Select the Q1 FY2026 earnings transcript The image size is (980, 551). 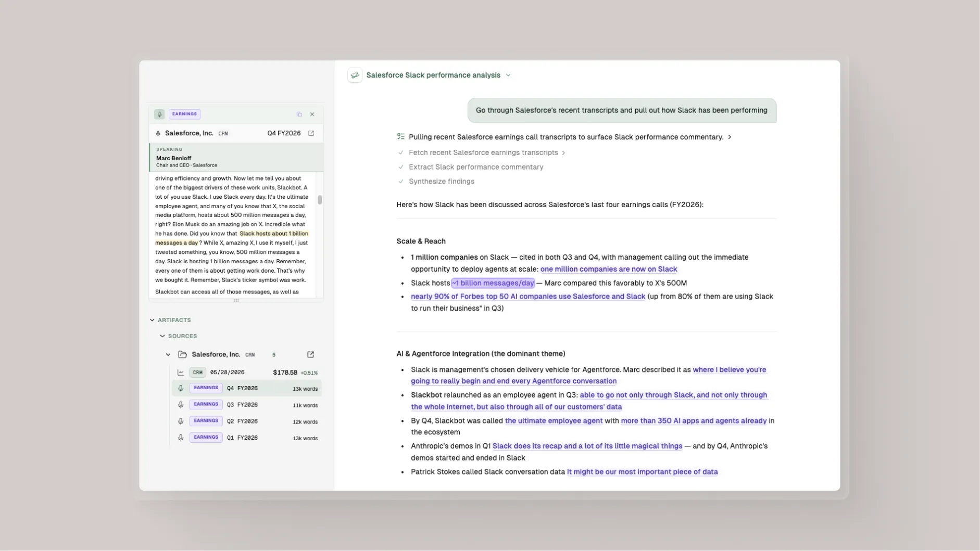[x=247, y=438]
